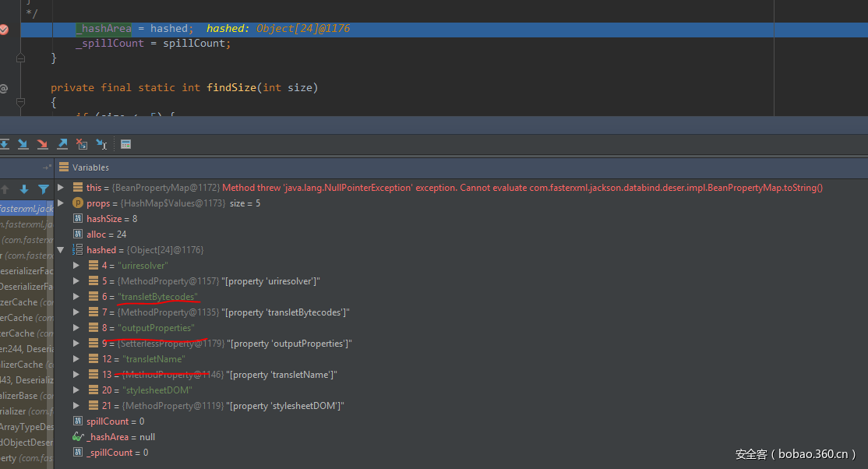Collapse the 'hashed' Object[24] array node
Image resolution: width=868 pixels, height=469 pixels.
coord(62,250)
